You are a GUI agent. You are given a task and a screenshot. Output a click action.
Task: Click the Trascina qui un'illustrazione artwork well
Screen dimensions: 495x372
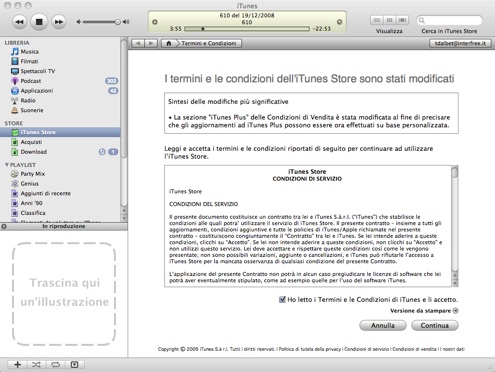pyautogui.click(x=64, y=294)
